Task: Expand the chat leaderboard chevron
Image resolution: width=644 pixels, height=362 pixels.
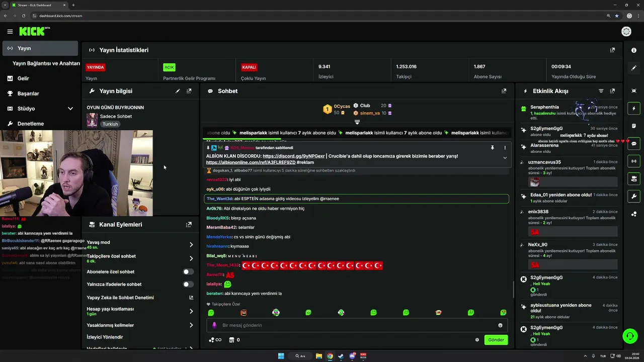Action: tap(357, 122)
